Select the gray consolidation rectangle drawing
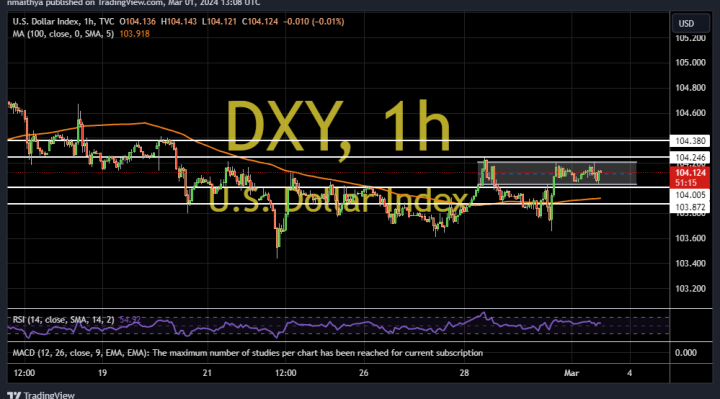This screenshot has width=720, height=399. click(x=557, y=173)
